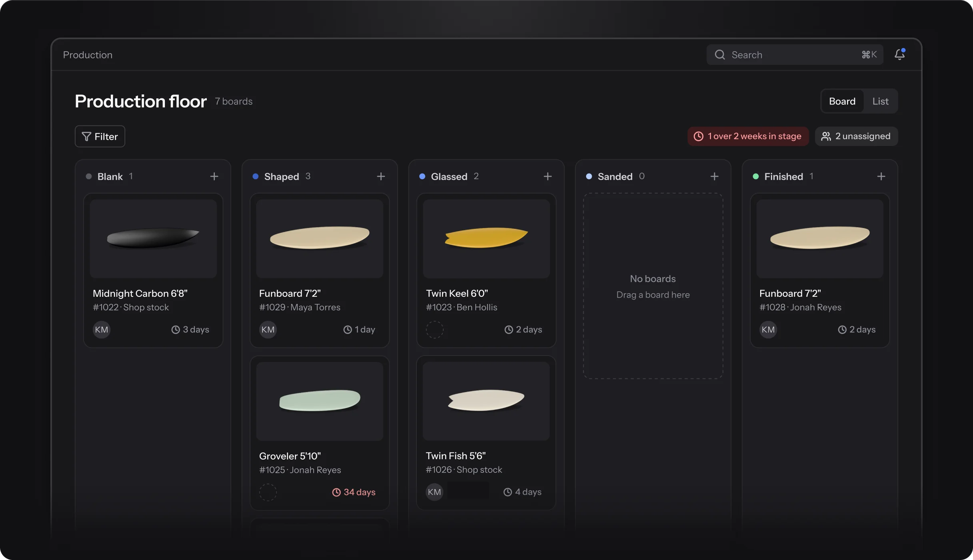
Task: Click the "No boards" empty Sanded dropzone
Action: [653, 286]
